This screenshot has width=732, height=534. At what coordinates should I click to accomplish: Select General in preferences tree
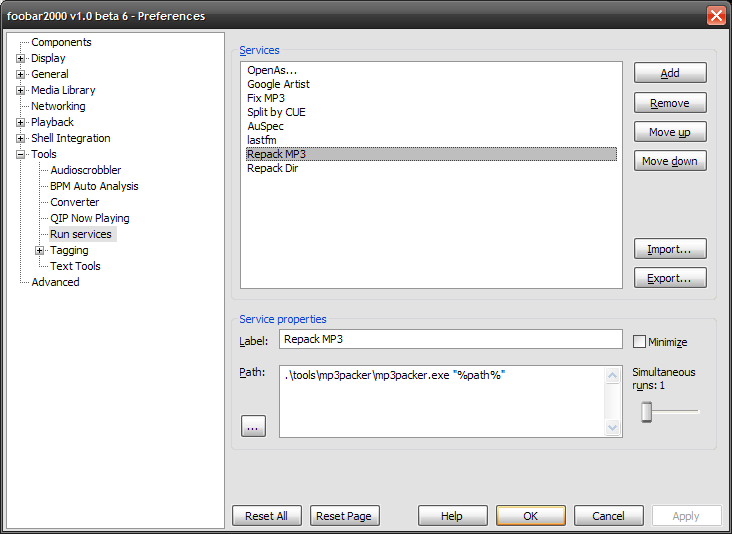(x=49, y=74)
